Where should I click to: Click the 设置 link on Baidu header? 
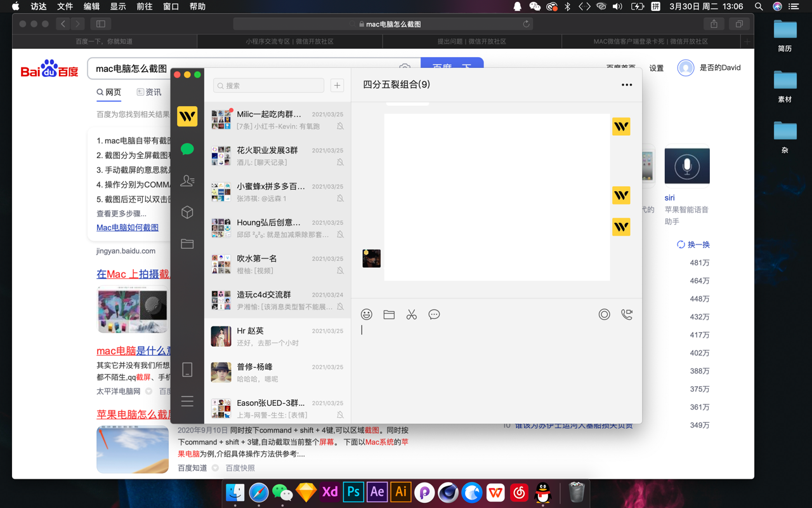click(657, 68)
